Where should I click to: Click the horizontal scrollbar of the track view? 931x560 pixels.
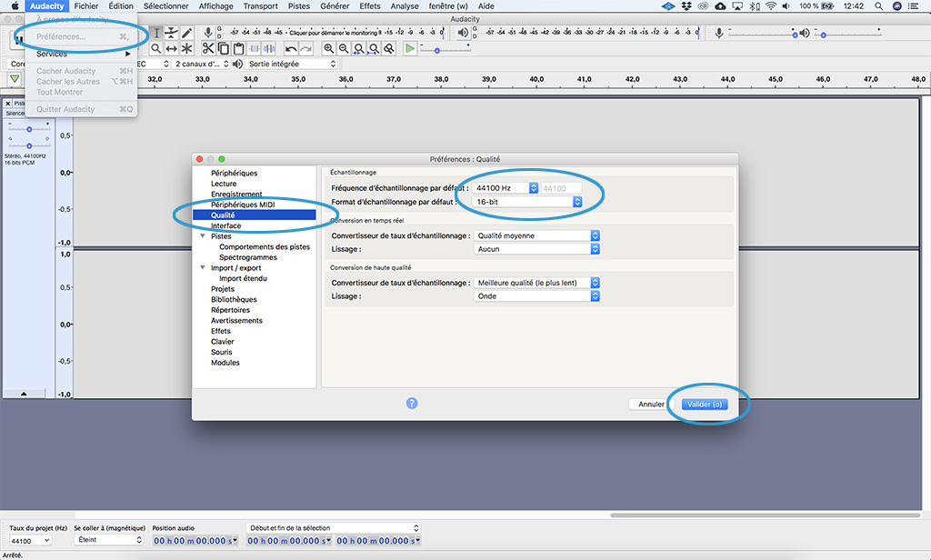pyautogui.click(x=766, y=515)
